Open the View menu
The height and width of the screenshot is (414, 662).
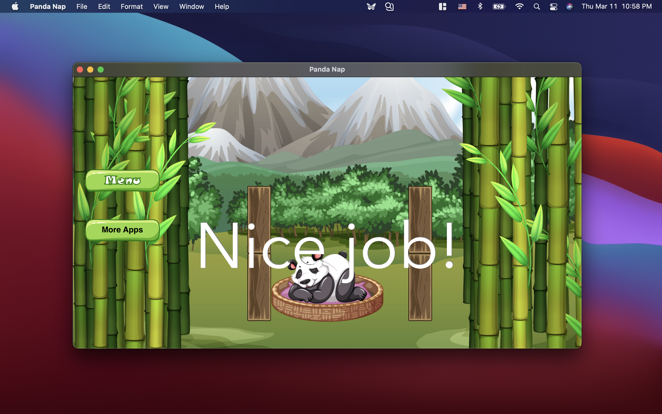(x=160, y=7)
